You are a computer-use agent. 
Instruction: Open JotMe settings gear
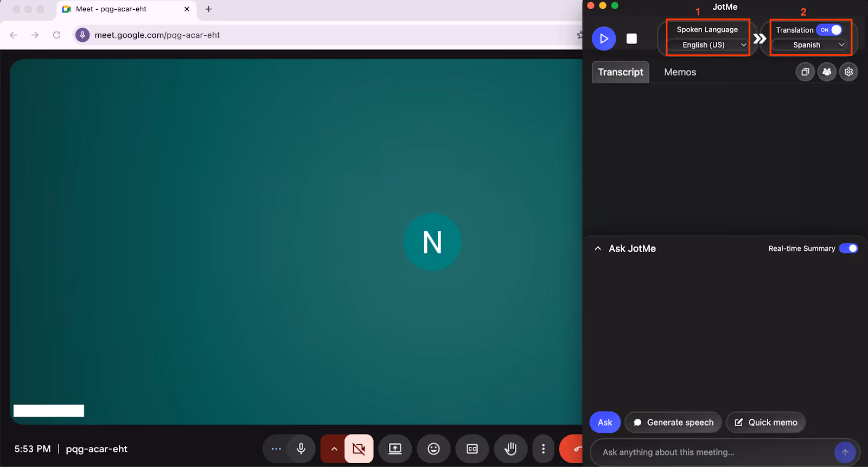[x=849, y=72]
